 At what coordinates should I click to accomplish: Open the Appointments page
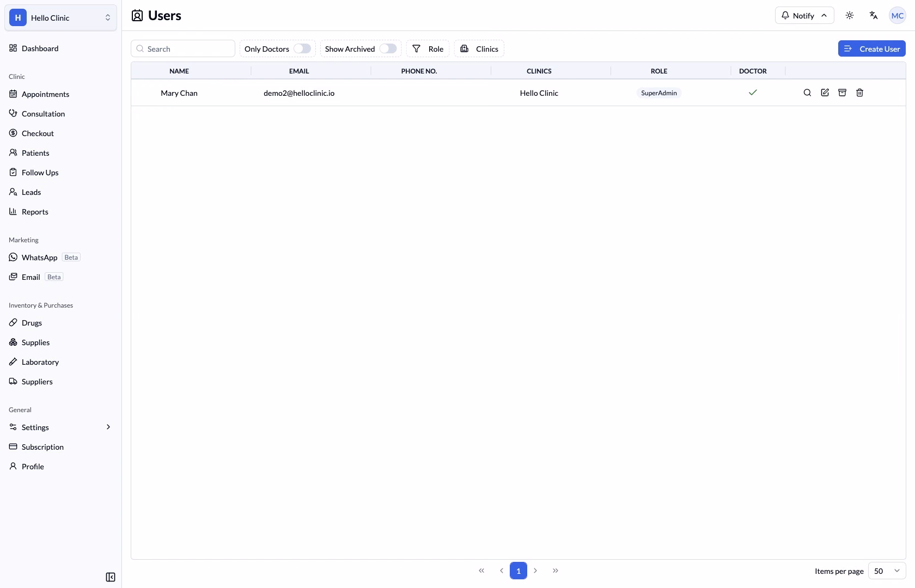click(61, 94)
